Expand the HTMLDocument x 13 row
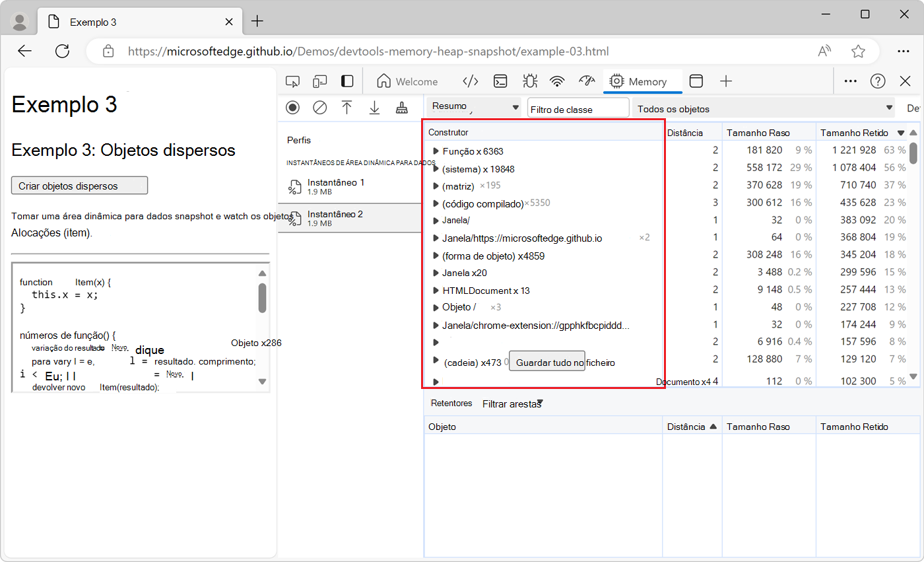Screen dimensions: 924x562 (x=436, y=291)
